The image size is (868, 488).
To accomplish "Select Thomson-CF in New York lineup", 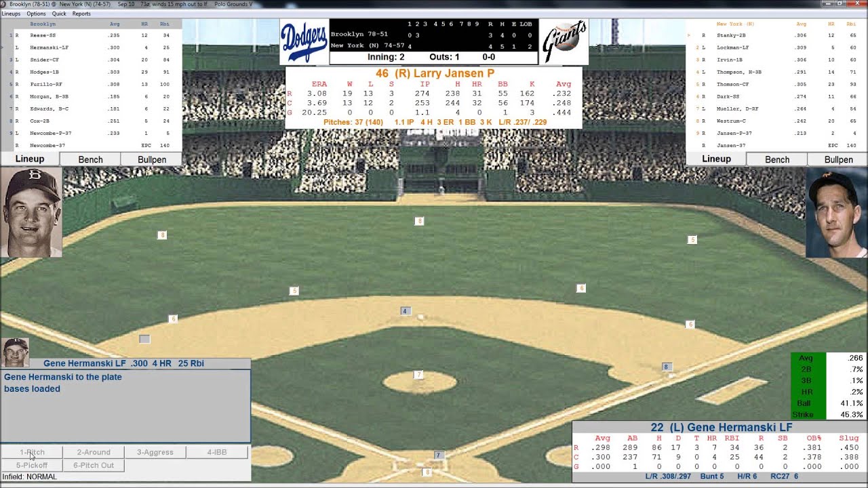I will (777, 84).
